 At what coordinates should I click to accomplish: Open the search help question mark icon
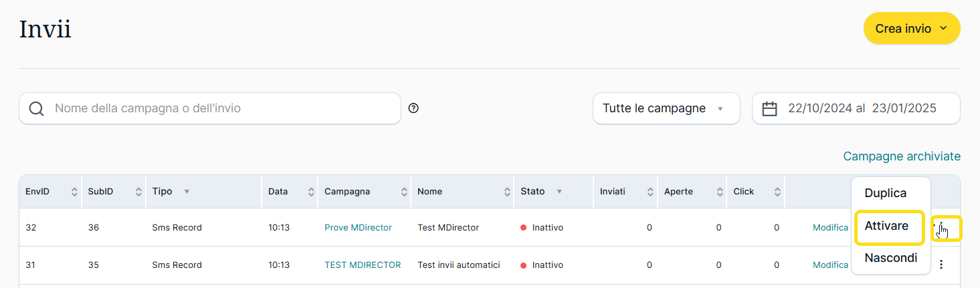[413, 108]
